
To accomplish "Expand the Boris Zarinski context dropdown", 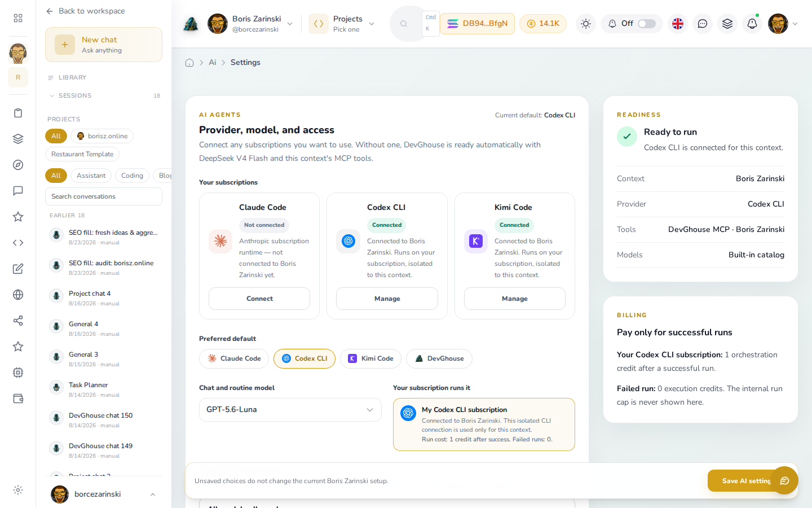I will 290,24.
